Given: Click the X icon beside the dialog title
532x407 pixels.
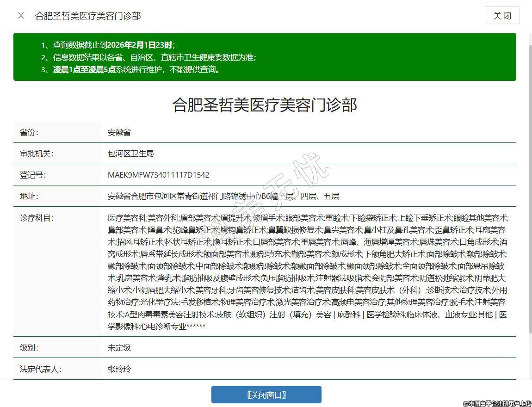Looking at the screenshot, I should coord(21,16).
